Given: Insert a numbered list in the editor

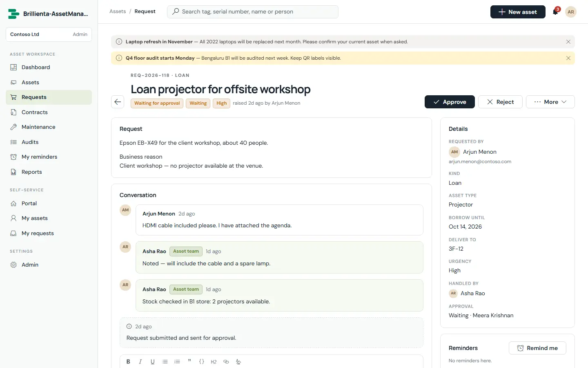Looking at the screenshot, I should coord(177,361).
